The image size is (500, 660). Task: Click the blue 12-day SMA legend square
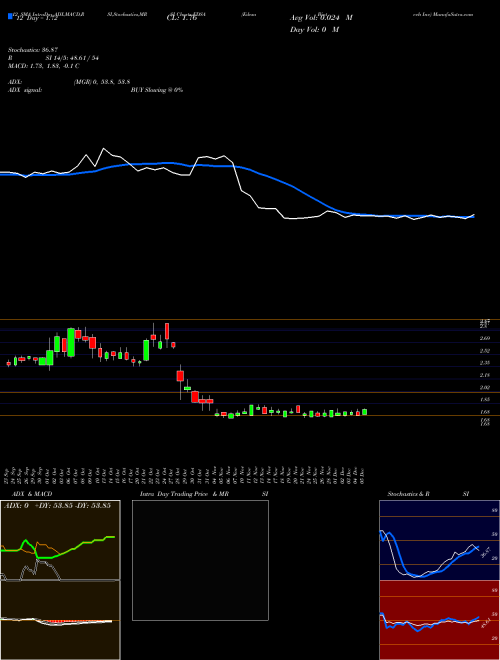click(10, 17)
